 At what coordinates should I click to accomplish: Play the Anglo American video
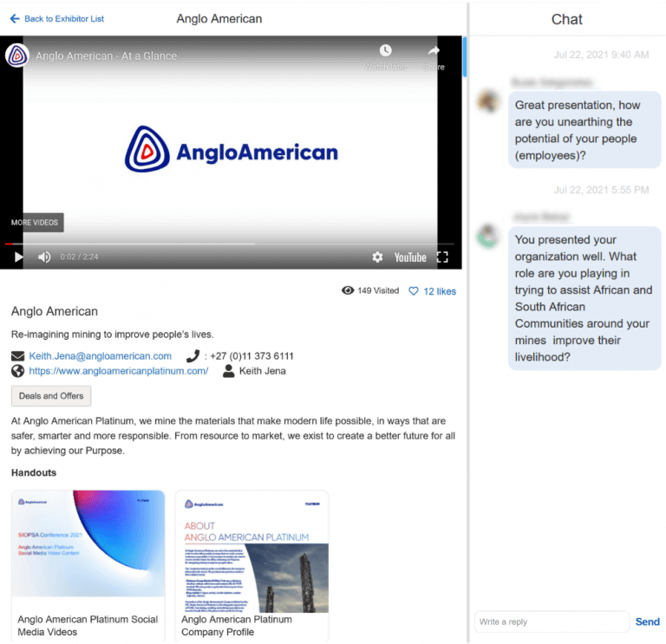tap(16, 257)
